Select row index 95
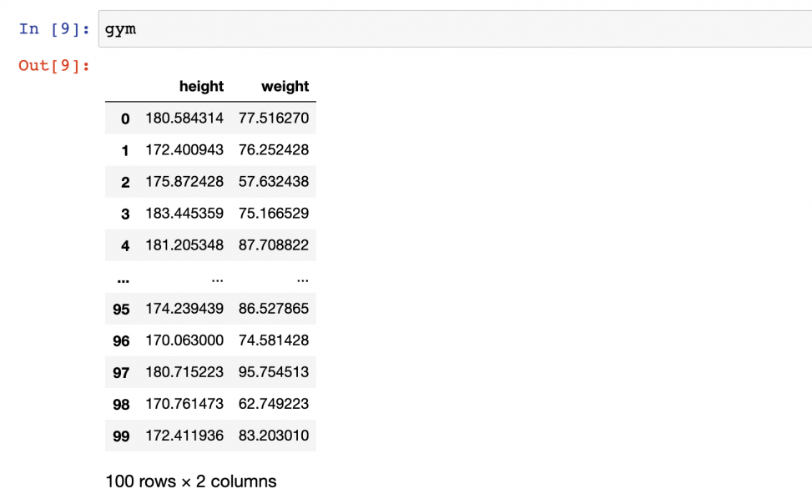This screenshot has width=812, height=504. (121, 310)
